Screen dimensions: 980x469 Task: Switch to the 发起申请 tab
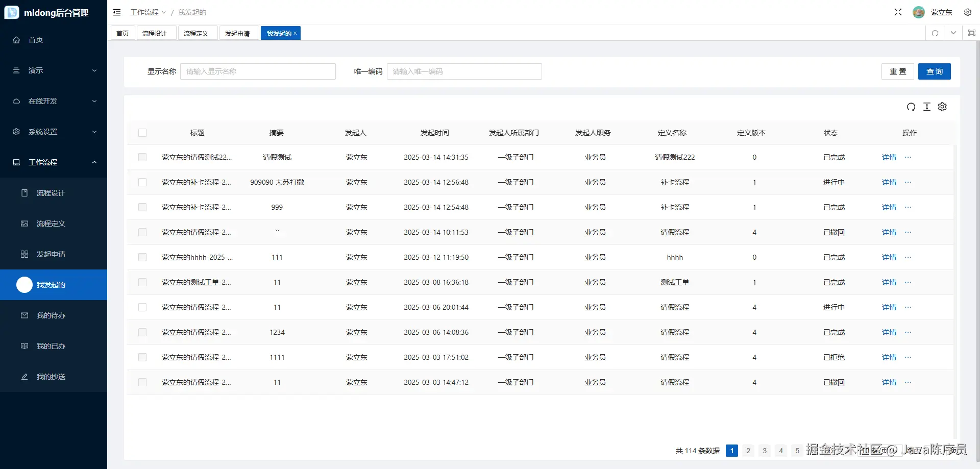click(239, 33)
